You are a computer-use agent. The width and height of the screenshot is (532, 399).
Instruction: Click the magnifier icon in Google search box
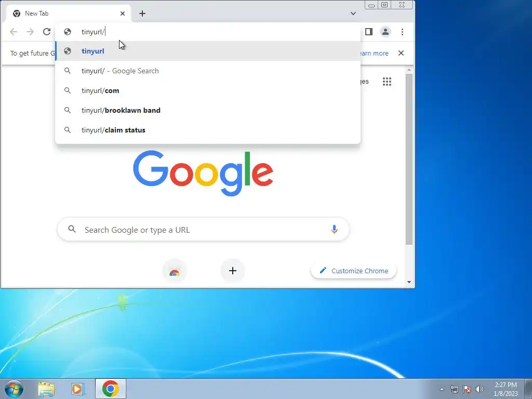pos(72,229)
